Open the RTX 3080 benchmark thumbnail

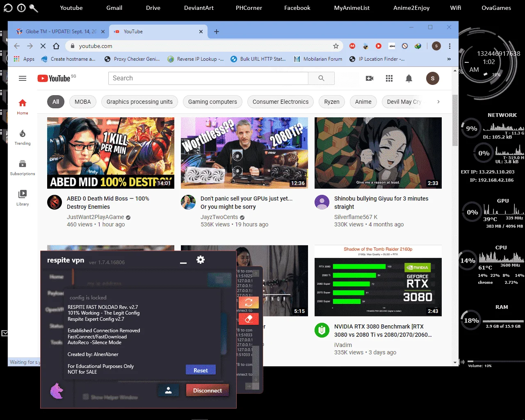click(x=378, y=281)
